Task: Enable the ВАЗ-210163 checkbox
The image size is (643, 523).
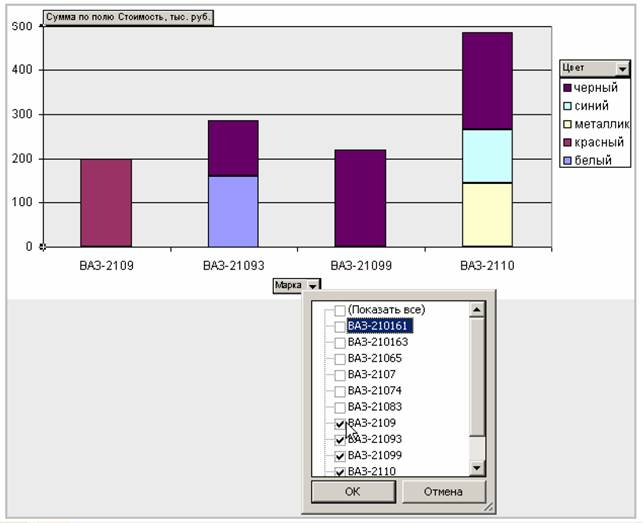Action: tap(340, 343)
